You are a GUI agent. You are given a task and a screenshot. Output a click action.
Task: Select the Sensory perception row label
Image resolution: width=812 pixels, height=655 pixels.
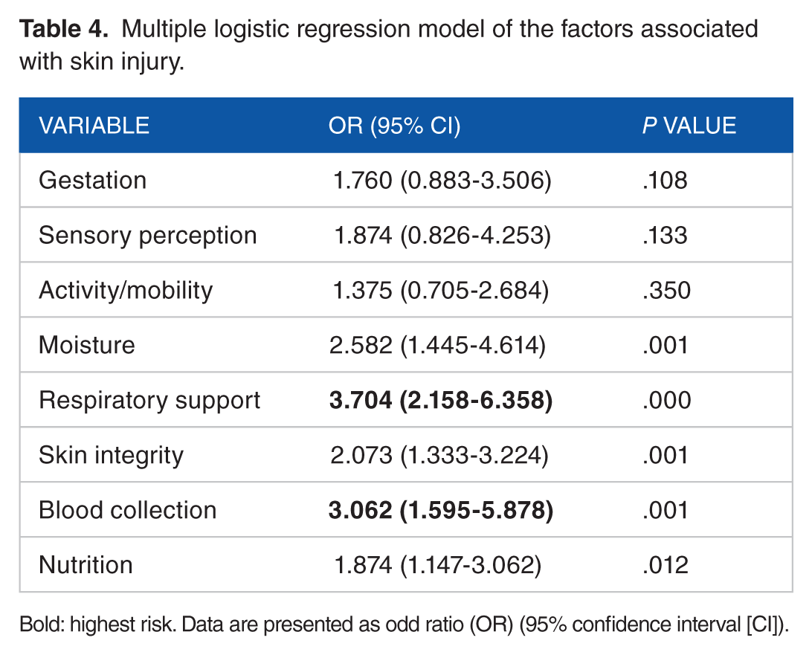[148, 236]
